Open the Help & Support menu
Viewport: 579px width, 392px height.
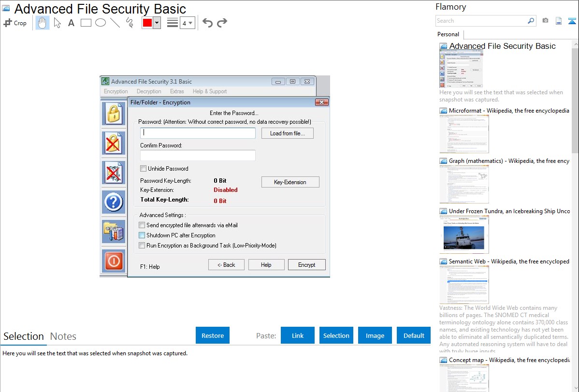pyautogui.click(x=210, y=91)
